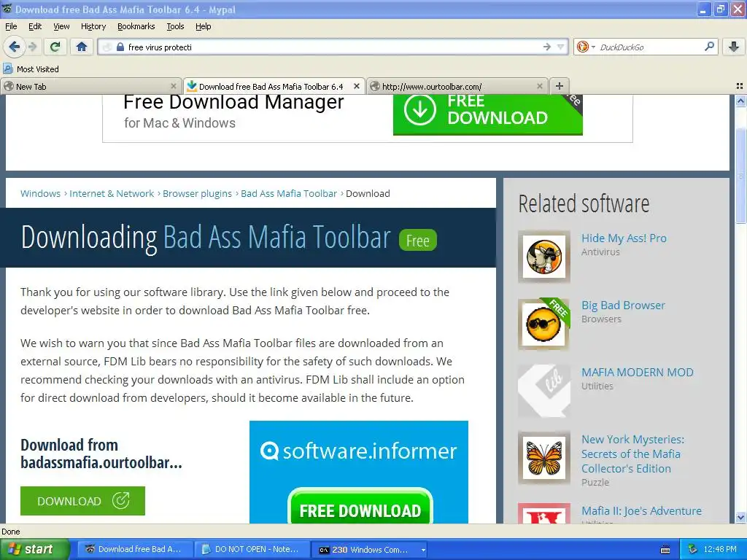Click the page scrollbar down arrow
Image resolution: width=747 pixels, height=560 pixels.
tap(740, 517)
